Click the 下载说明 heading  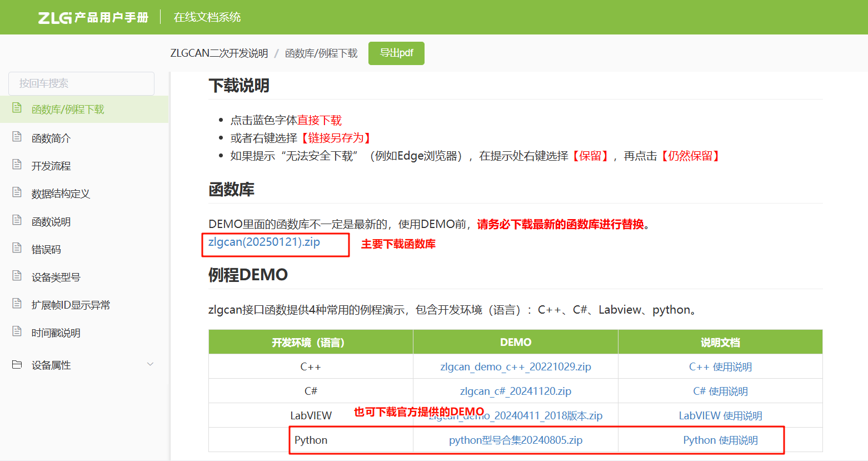(x=239, y=85)
